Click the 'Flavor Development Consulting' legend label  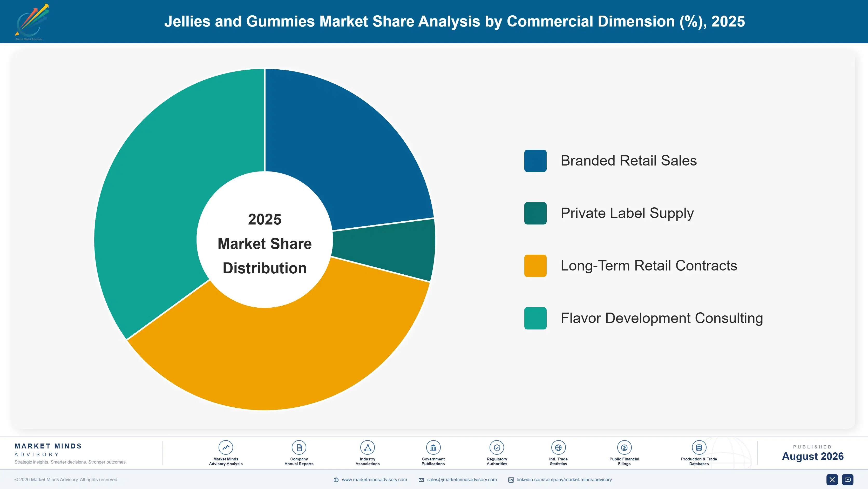662,318
